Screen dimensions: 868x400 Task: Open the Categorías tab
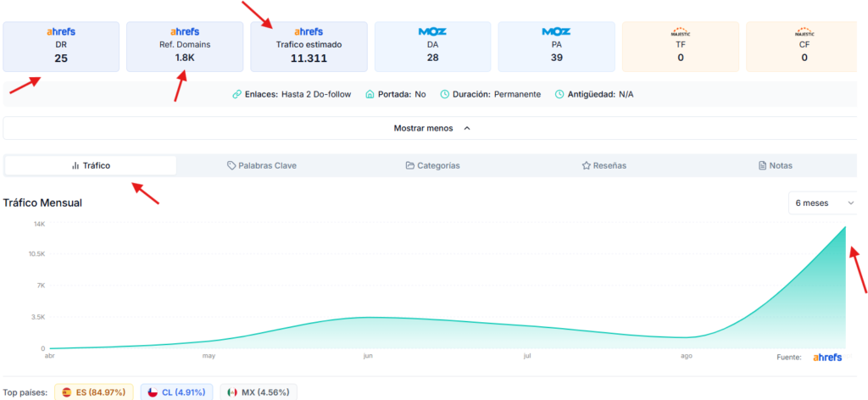432,165
